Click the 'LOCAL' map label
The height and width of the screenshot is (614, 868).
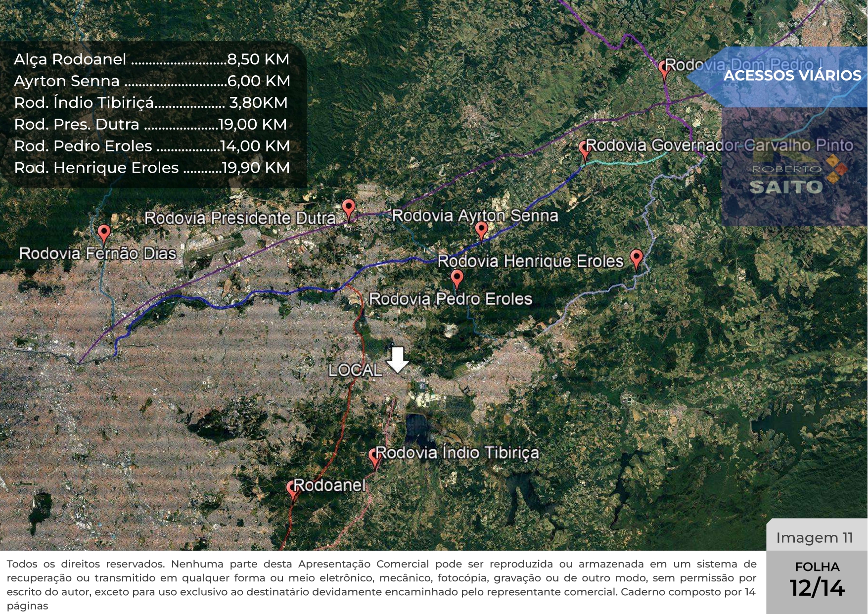pyautogui.click(x=355, y=371)
